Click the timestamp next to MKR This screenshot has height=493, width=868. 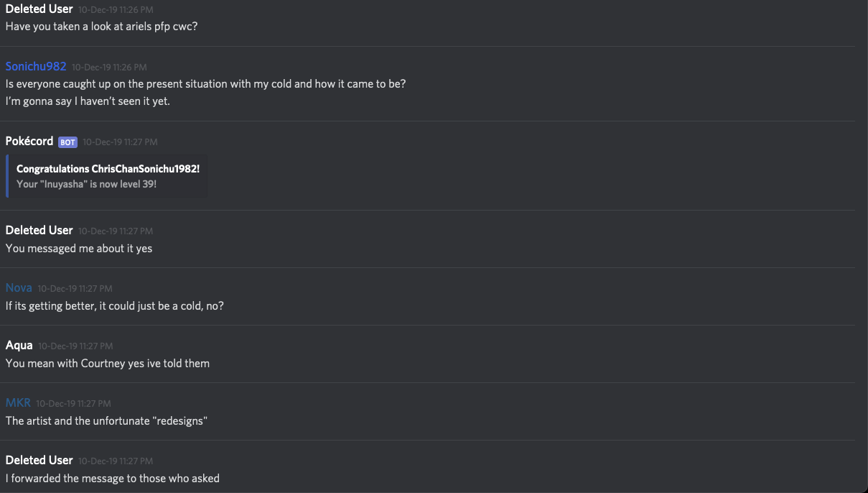73,404
